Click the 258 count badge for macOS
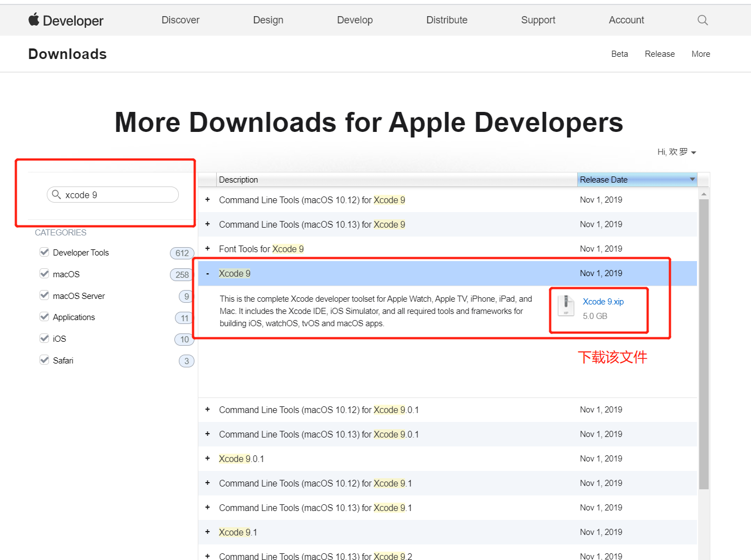 [x=182, y=274]
